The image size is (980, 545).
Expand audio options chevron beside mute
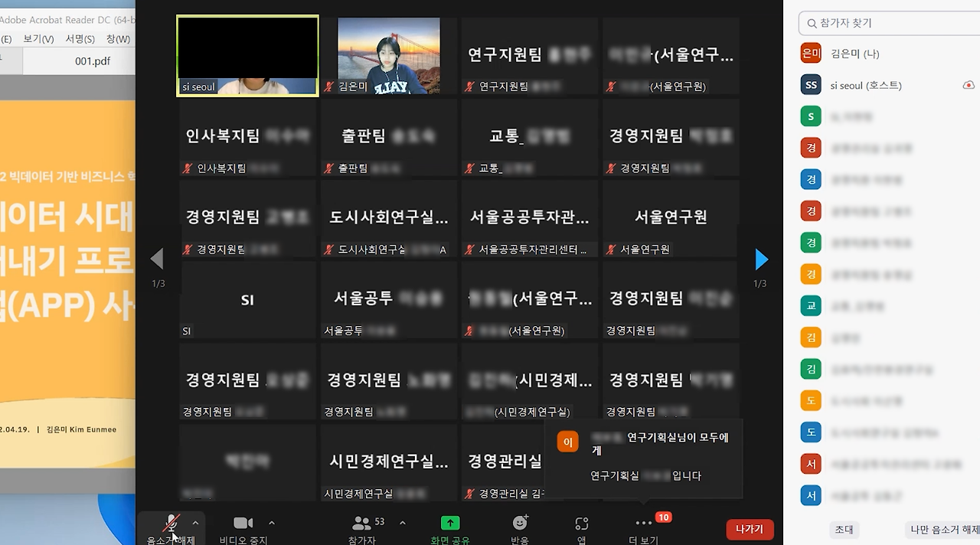(x=195, y=524)
